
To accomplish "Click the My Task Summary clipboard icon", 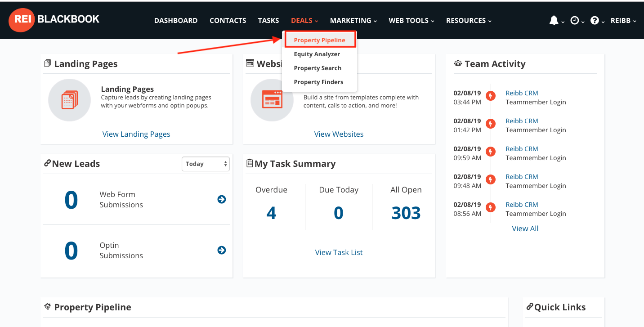I will (250, 163).
